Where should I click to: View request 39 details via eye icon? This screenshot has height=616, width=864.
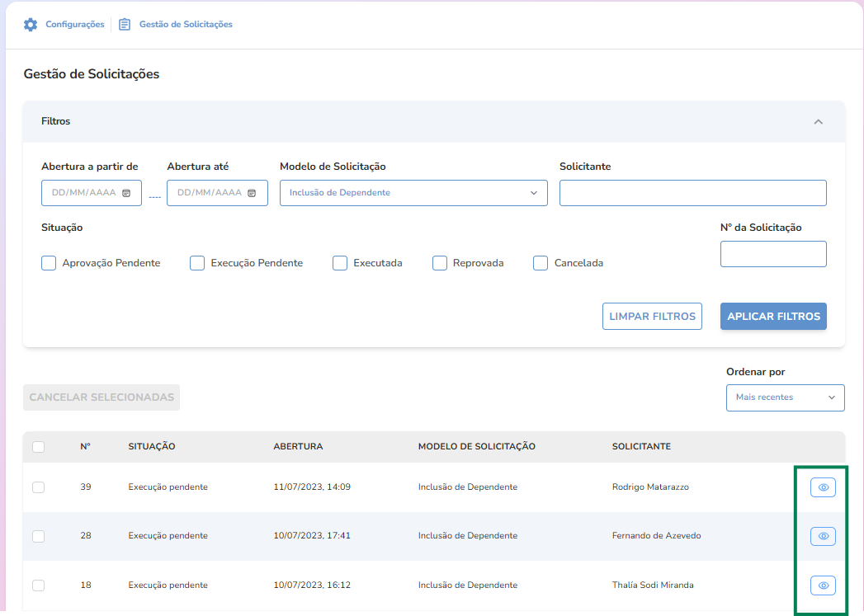click(823, 487)
